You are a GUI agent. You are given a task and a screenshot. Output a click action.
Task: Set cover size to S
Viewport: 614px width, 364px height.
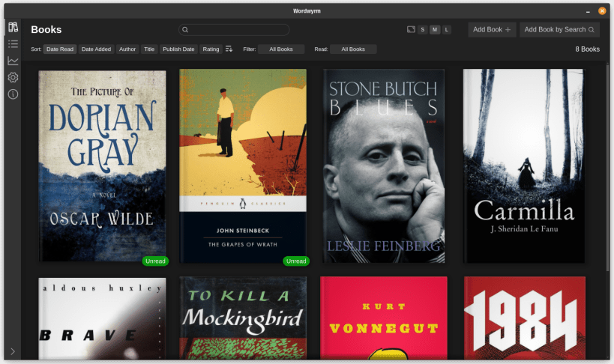point(422,29)
